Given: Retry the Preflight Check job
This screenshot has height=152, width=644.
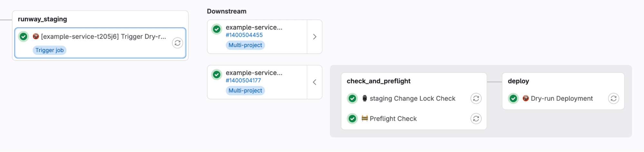Looking at the screenshot, I should pyautogui.click(x=476, y=119).
